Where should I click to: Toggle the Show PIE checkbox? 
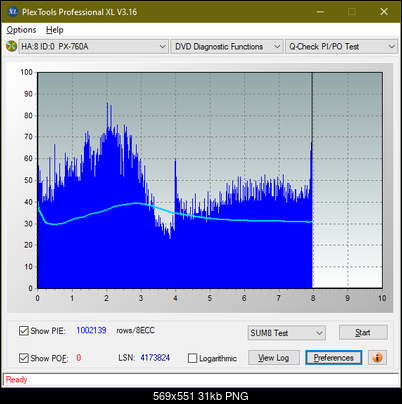(x=24, y=331)
